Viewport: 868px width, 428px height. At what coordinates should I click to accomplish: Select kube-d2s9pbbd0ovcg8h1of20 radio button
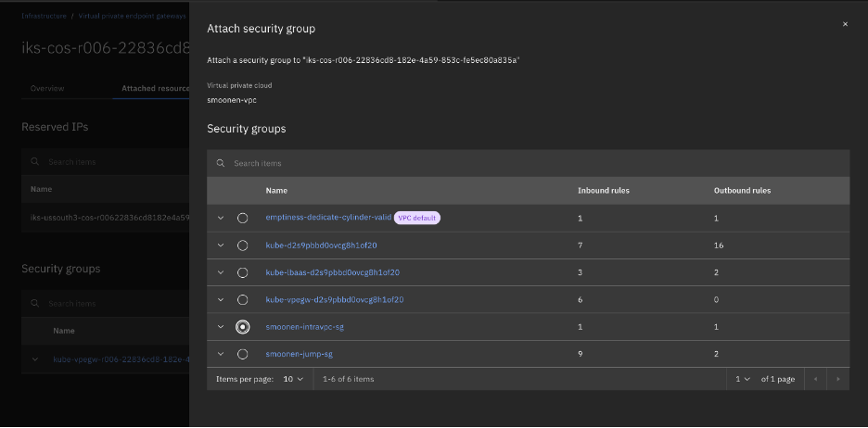point(243,245)
